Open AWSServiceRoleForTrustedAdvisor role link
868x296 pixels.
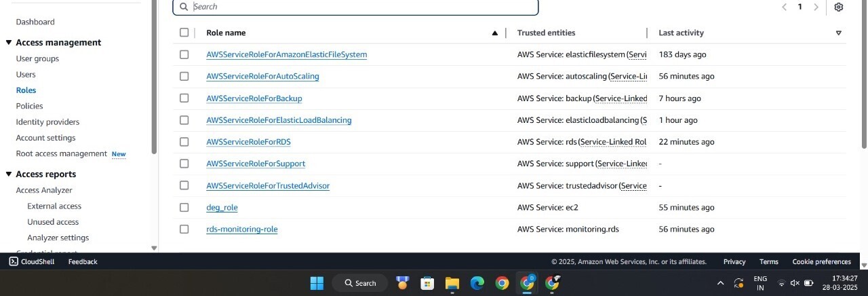268,185
